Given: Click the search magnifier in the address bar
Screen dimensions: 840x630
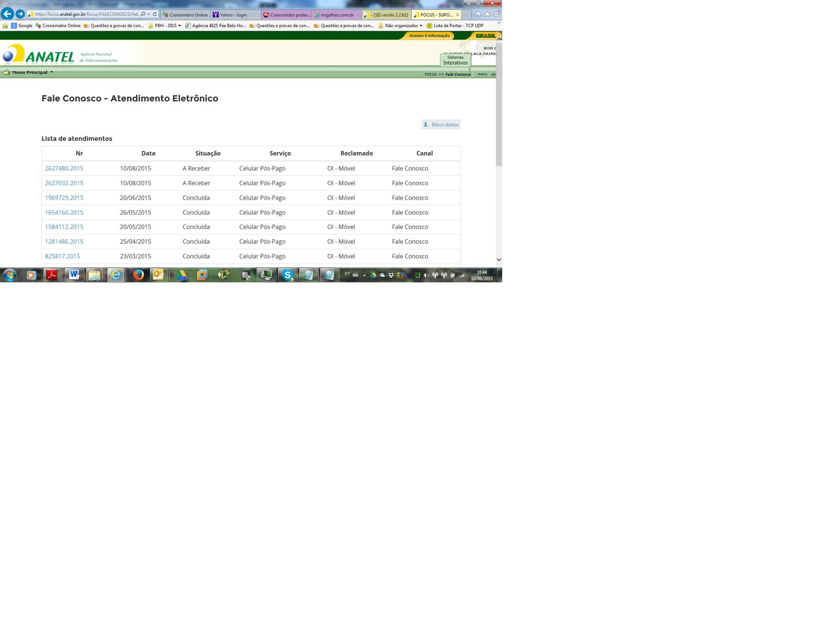Looking at the screenshot, I should pyautogui.click(x=143, y=14).
